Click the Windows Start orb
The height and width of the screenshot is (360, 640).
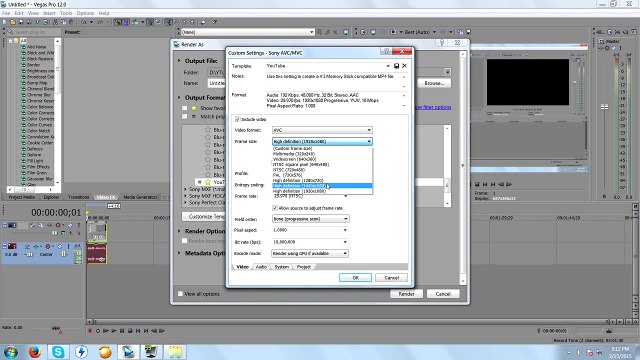pos(11,352)
